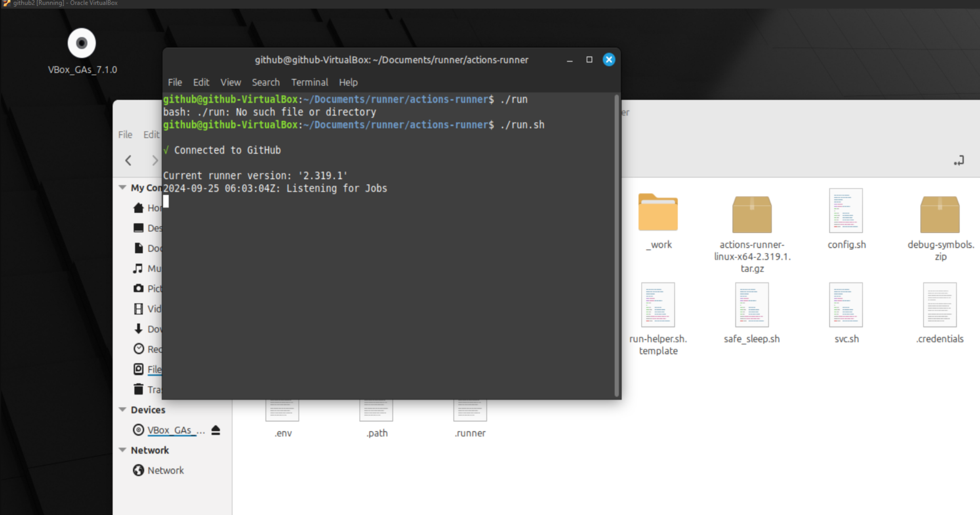The image size is (980, 515).
Task: Select the safe_sleep.sh script
Action: pyautogui.click(x=751, y=305)
